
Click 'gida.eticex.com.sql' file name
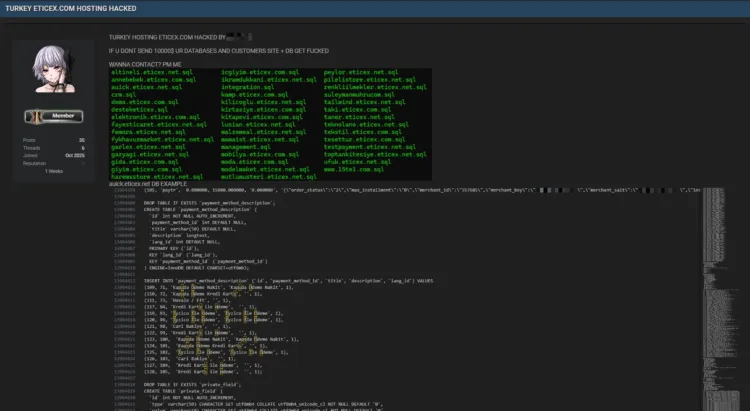click(x=144, y=162)
